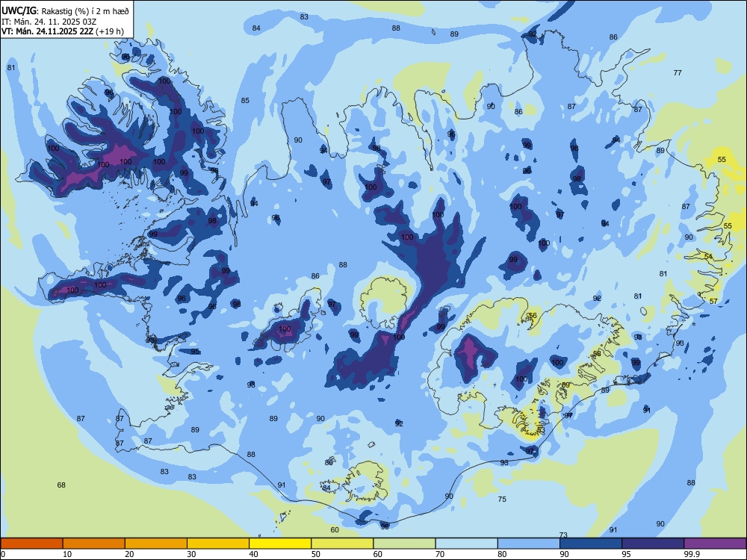Screen dimensions: 747x560
Task: Select the '50' legend tick label
Action: 316,554
